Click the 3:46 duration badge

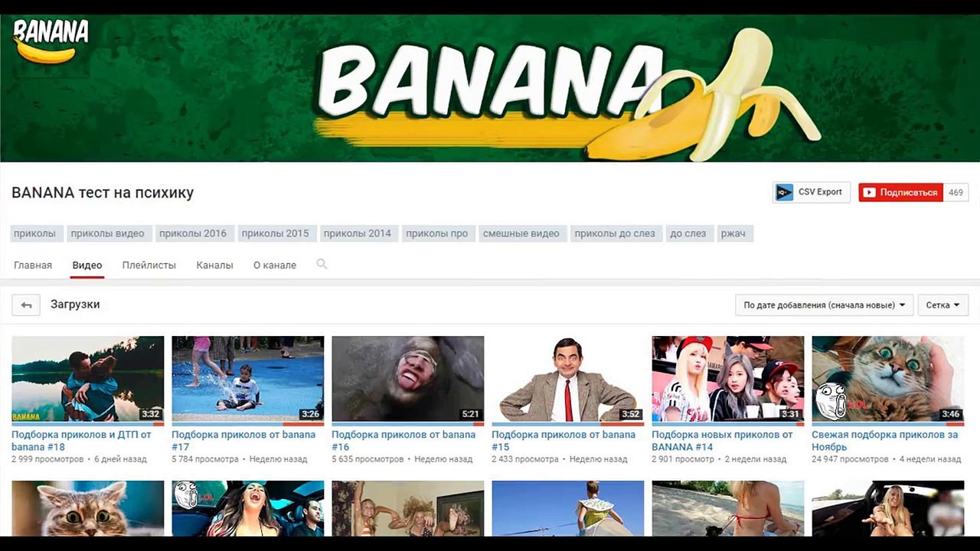950,414
